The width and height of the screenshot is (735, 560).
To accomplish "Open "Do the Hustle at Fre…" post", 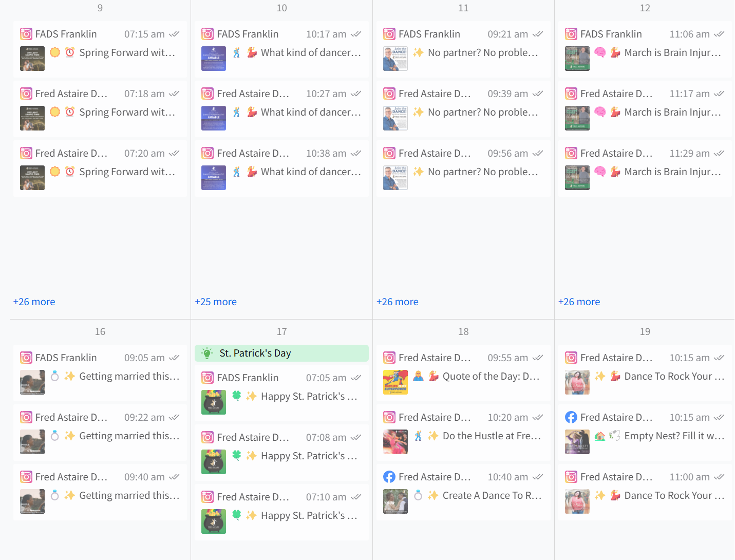I will pyautogui.click(x=492, y=436).
